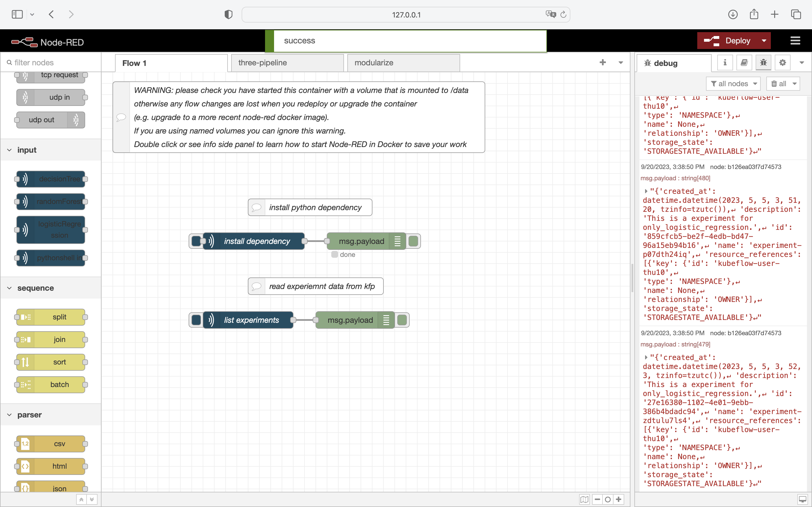The image size is (812, 507).
Task: Open the Node-RED main menu
Action: [795, 41]
